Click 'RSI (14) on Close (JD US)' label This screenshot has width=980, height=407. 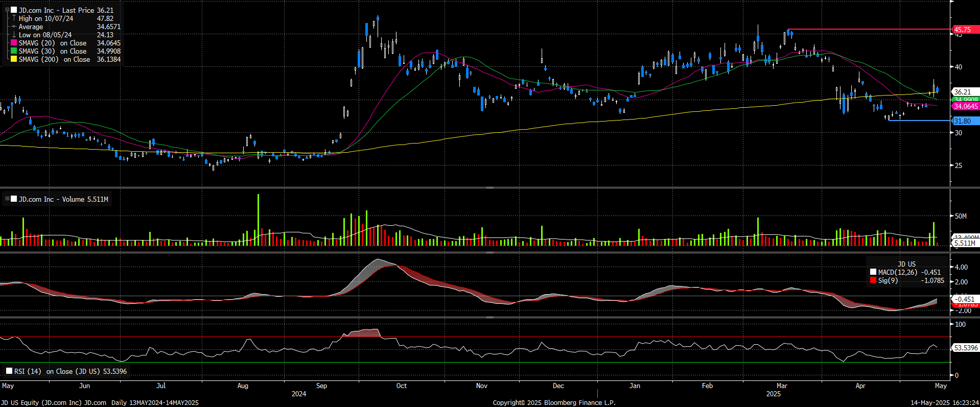click(x=58, y=371)
